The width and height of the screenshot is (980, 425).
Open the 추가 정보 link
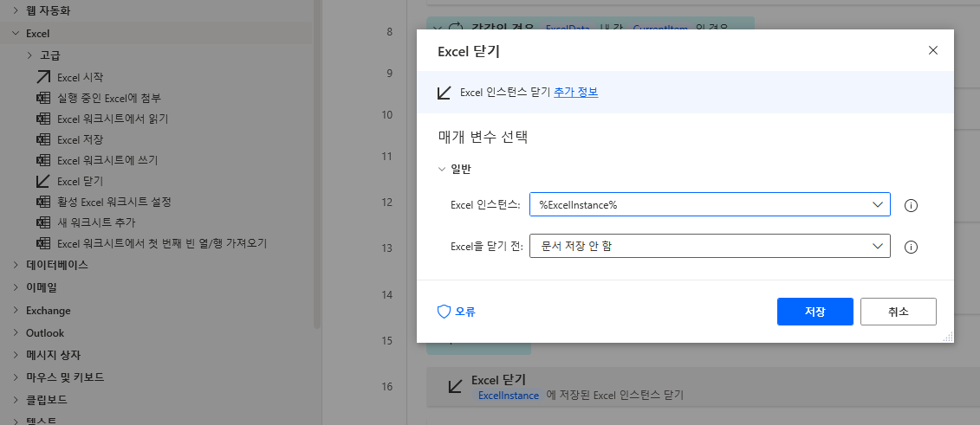(575, 93)
